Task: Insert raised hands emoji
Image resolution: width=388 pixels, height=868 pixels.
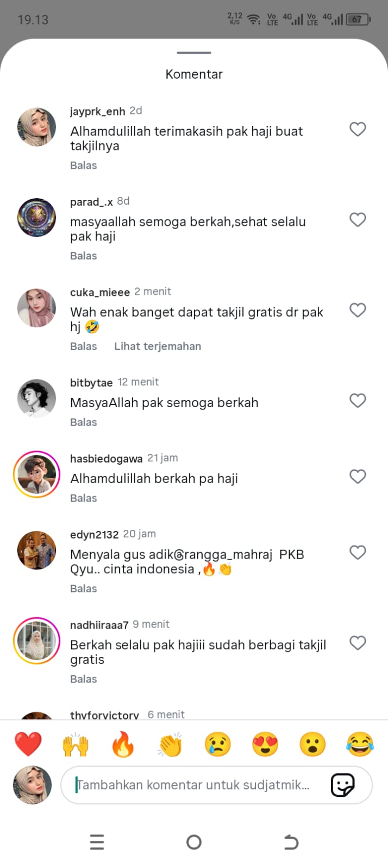Action: click(76, 744)
